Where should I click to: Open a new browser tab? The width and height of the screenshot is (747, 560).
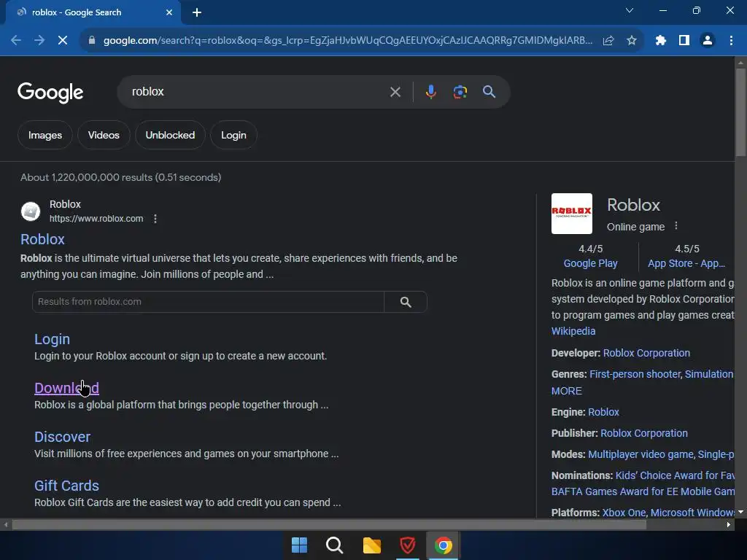[x=197, y=12]
